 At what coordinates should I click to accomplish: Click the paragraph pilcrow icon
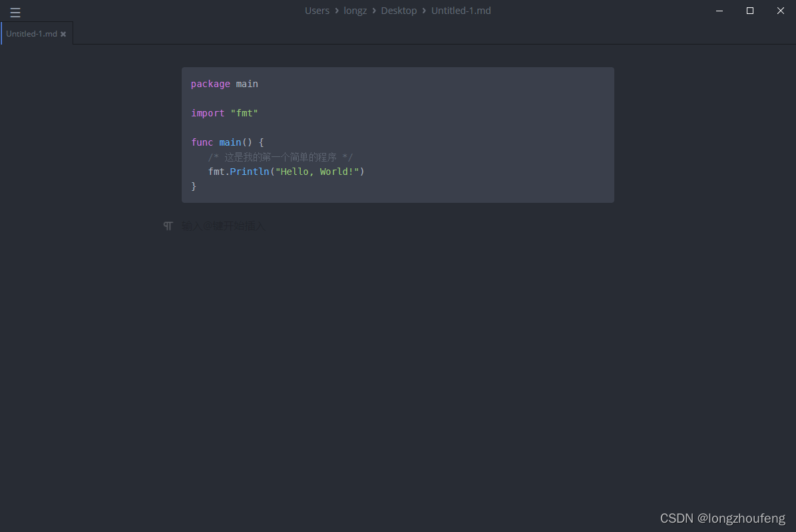coord(168,225)
